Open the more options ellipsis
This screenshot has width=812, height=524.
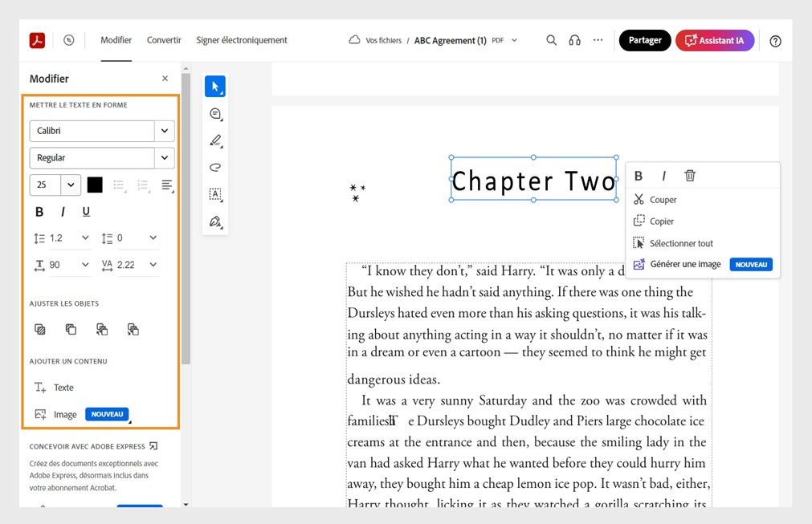click(x=598, y=40)
